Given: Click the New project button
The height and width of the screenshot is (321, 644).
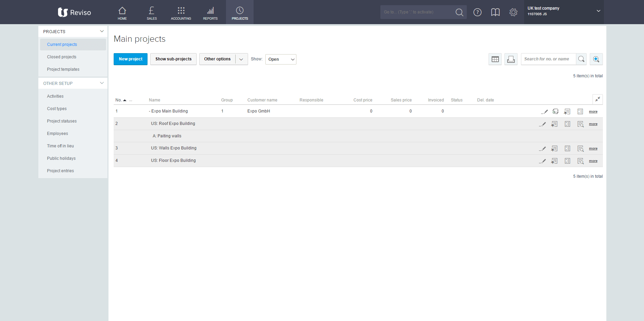Looking at the screenshot, I should pyautogui.click(x=131, y=59).
